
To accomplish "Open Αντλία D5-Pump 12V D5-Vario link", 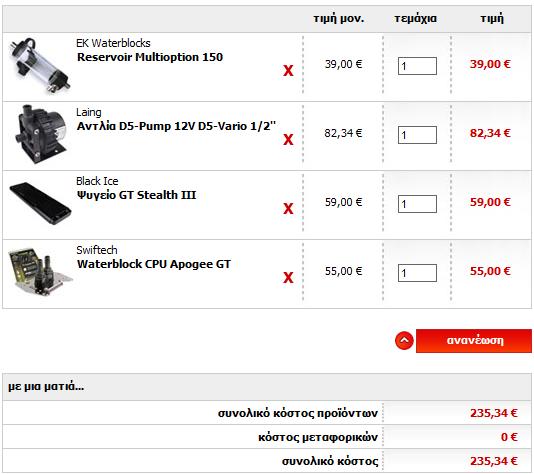I will (176, 126).
